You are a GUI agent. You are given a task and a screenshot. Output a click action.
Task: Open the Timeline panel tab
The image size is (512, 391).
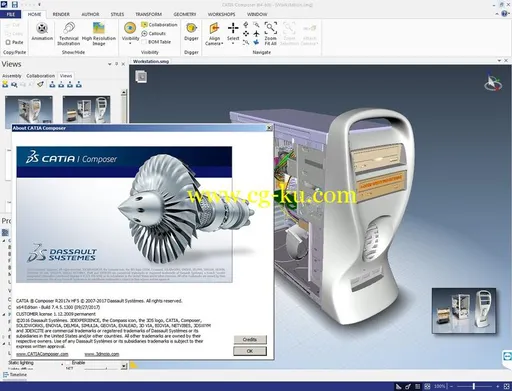pyautogui.click(x=15, y=375)
